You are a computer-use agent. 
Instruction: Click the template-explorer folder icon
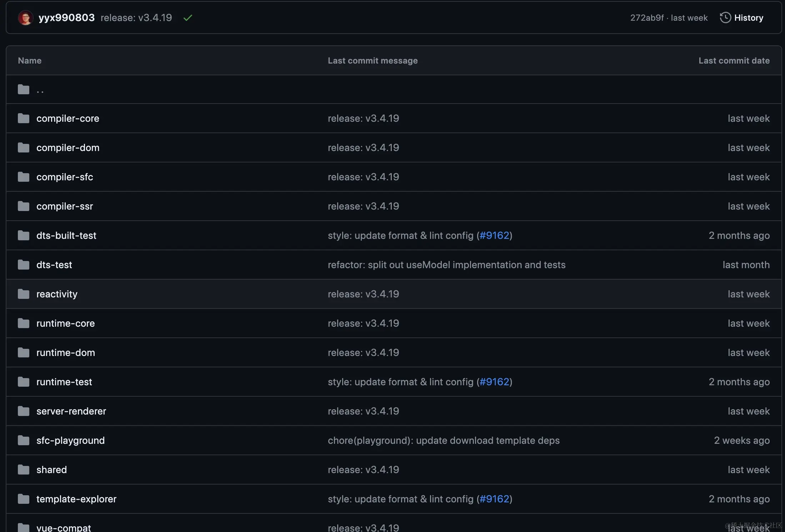pyautogui.click(x=24, y=499)
